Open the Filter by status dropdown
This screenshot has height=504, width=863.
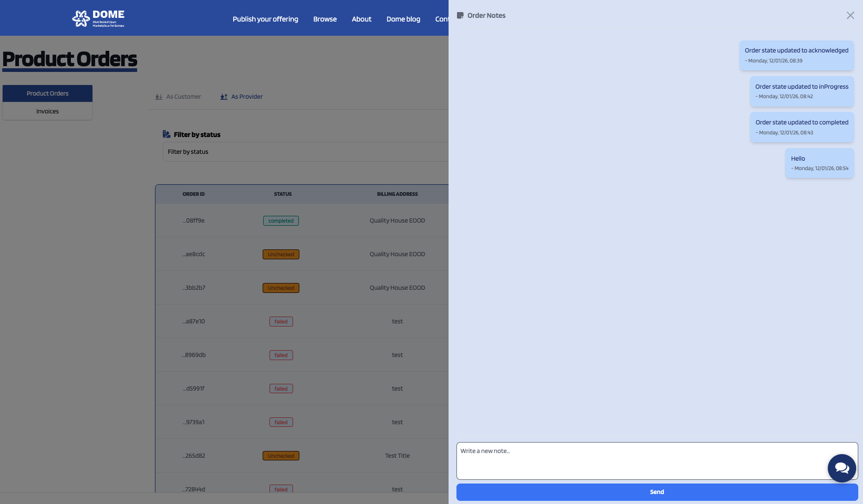(306, 152)
